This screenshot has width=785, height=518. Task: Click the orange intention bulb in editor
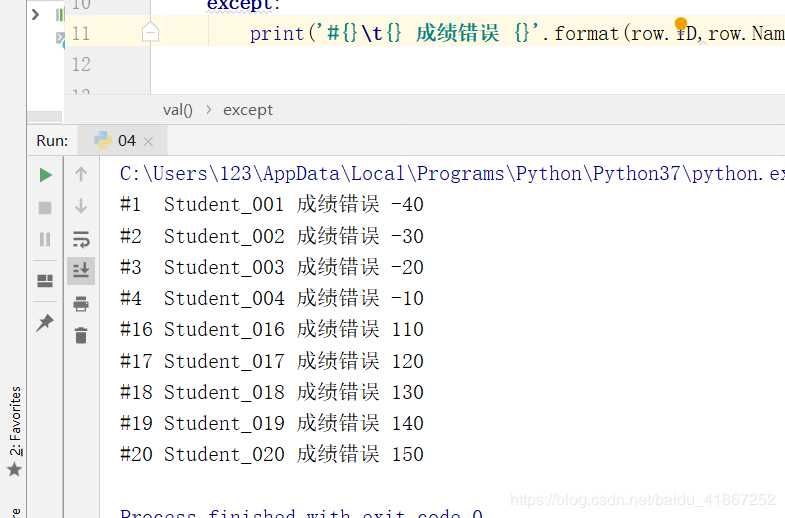tap(681, 24)
